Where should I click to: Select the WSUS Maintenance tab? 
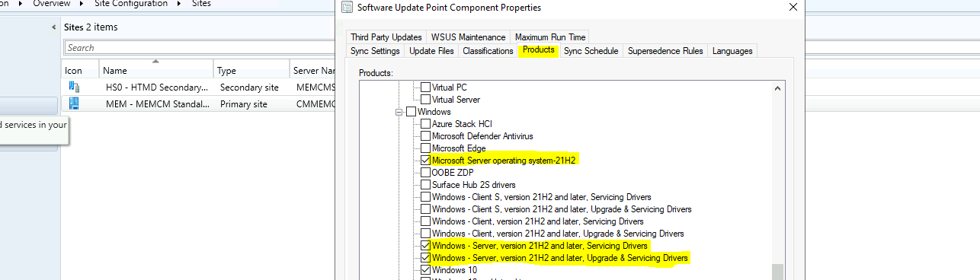pos(468,37)
